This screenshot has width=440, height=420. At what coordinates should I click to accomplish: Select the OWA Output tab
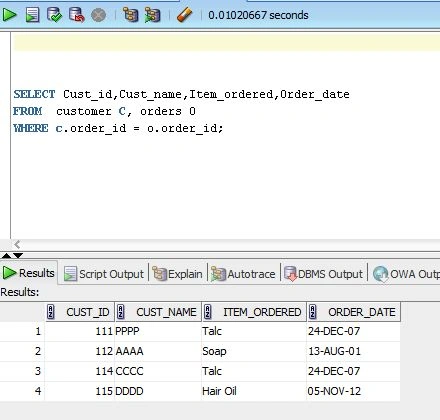(x=406, y=274)
